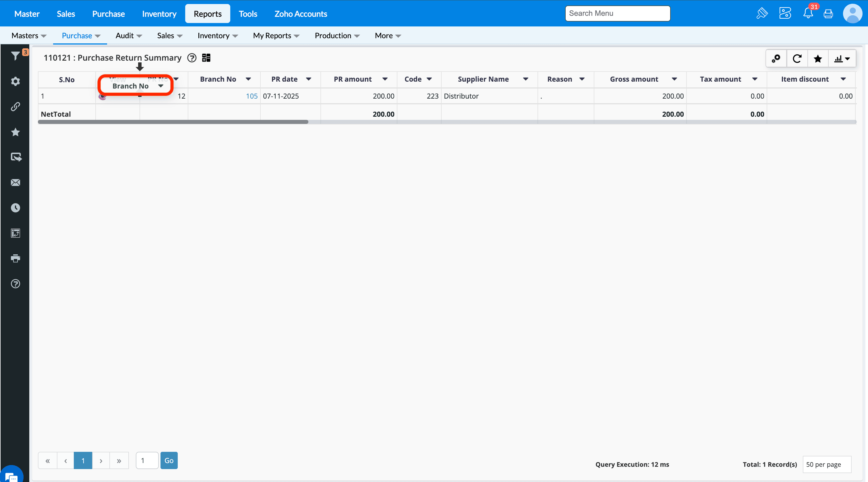
Task: Refresh the report using reload icon
Action: pyautogui.click(x=797, y=59)
